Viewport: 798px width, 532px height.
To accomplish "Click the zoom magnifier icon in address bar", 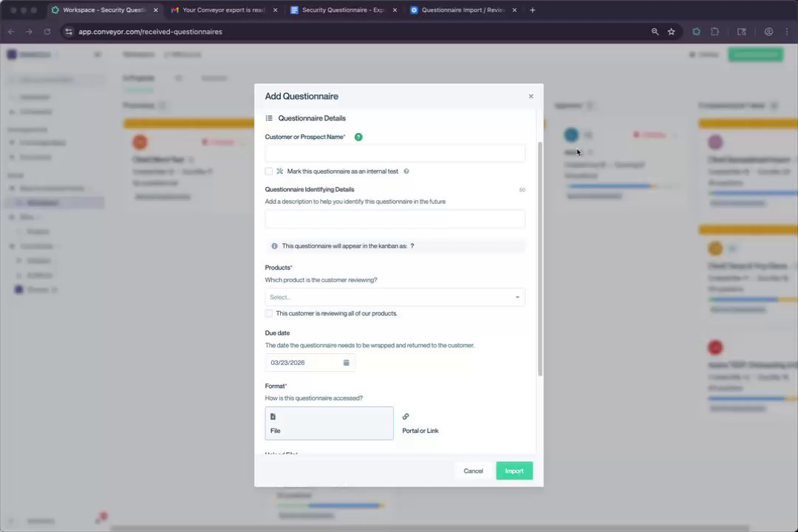I will coord(655,32).
